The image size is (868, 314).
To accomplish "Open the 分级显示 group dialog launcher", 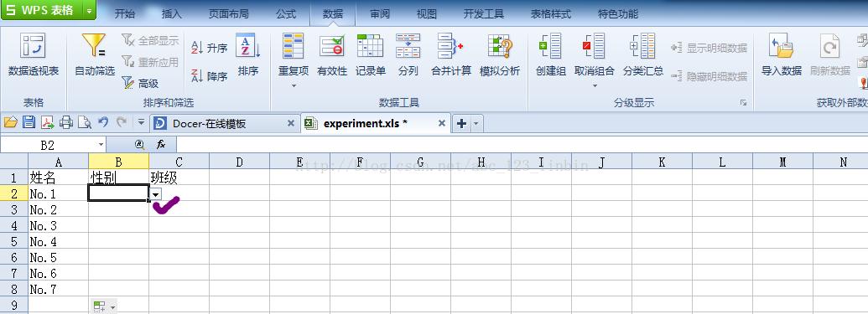I will point(743,103).
